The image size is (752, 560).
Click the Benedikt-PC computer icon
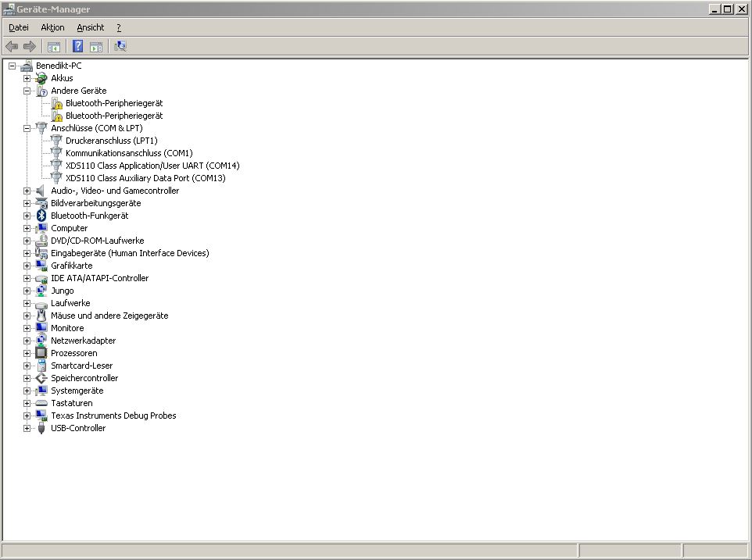pos(27,66)
